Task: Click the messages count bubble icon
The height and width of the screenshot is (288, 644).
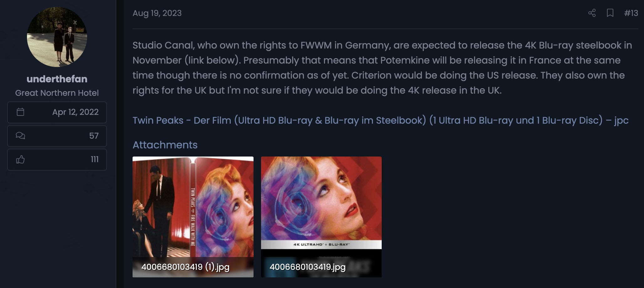Action: [20, 136]
